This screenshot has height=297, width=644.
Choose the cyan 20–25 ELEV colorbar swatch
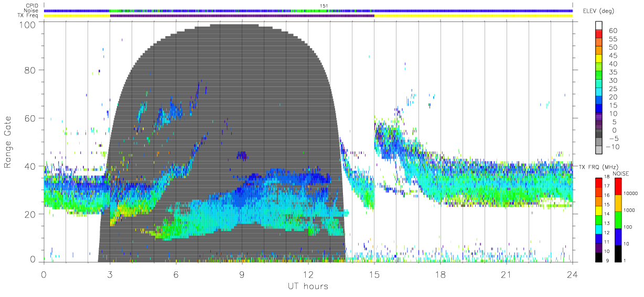click(x=599, y=91)
